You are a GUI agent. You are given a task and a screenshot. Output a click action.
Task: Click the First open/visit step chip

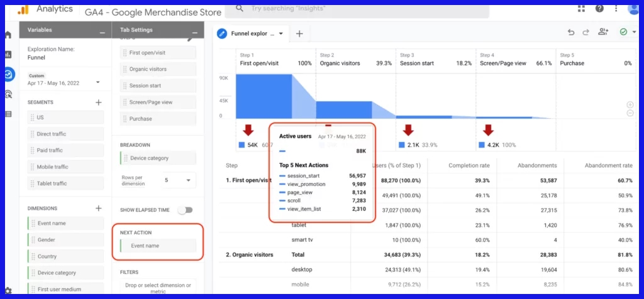point(158,53)
